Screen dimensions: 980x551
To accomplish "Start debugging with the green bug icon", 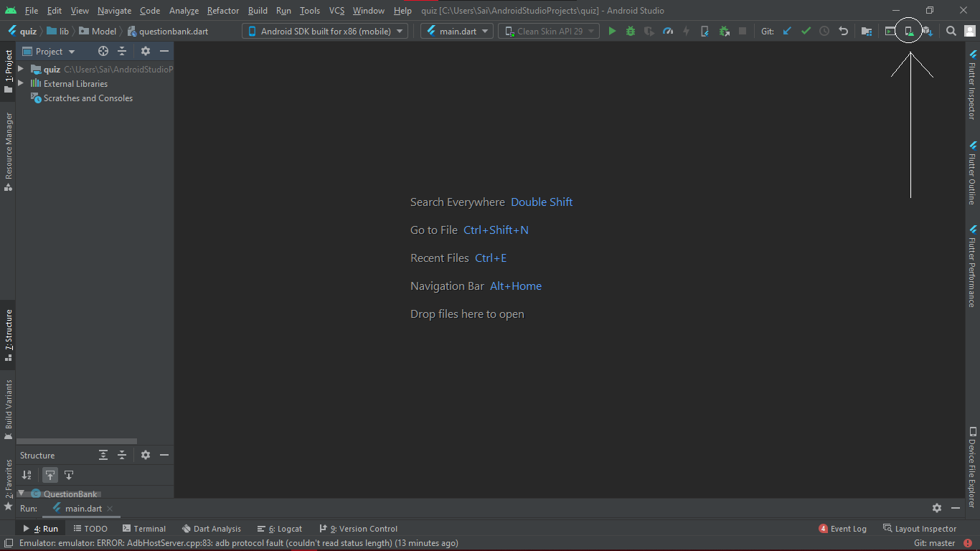I will pyautogui.click(x=631, y=31).
